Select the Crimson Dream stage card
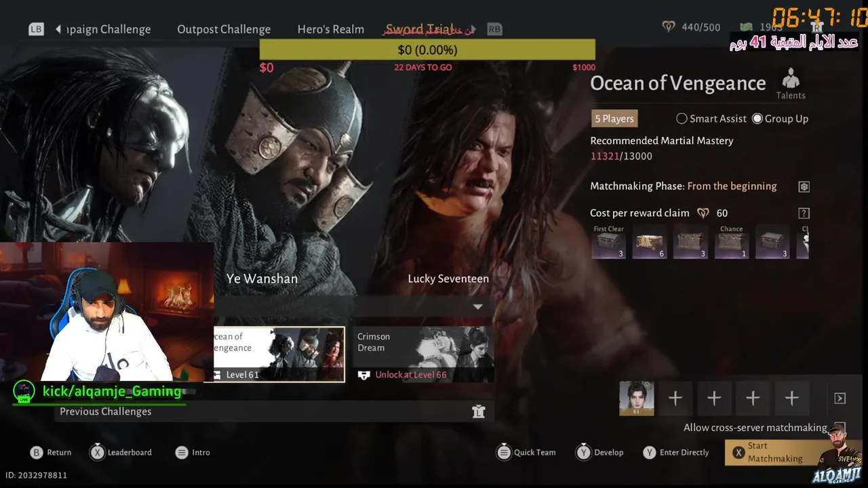This screenshot has width=868, height=488. (422, 354)
